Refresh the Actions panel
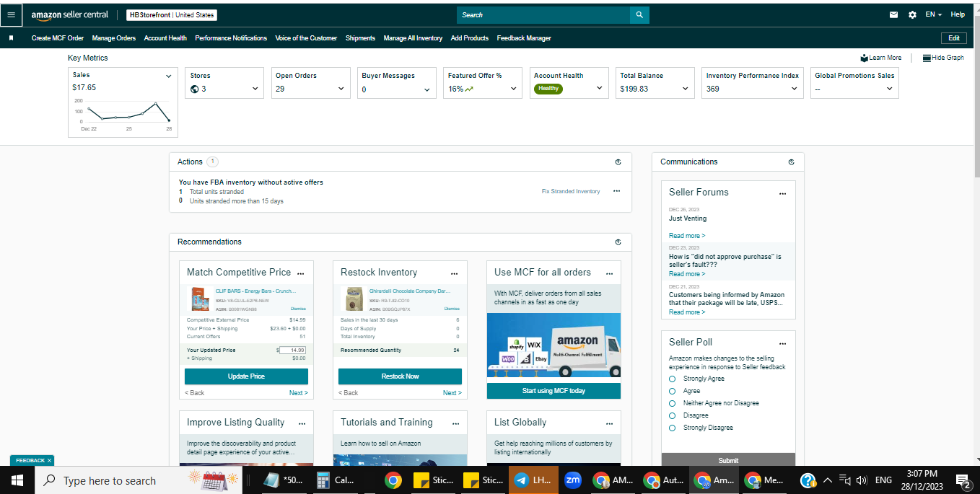This screenshot has width=980, height=494. 618,162
